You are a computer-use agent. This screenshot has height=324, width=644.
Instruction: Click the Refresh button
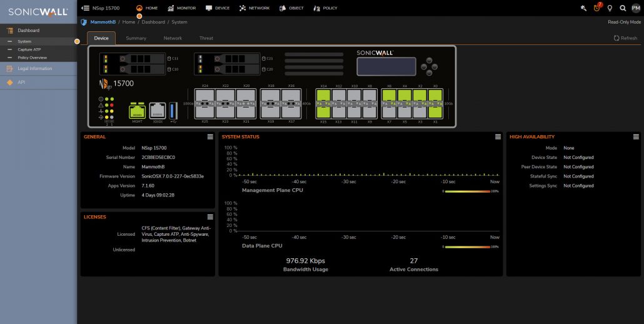[625, 38]
